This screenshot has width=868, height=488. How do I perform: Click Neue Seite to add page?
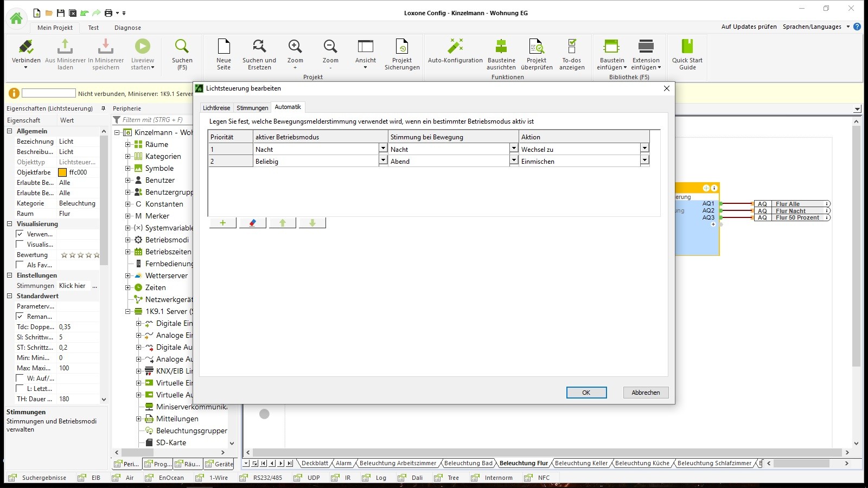(224, 47)
